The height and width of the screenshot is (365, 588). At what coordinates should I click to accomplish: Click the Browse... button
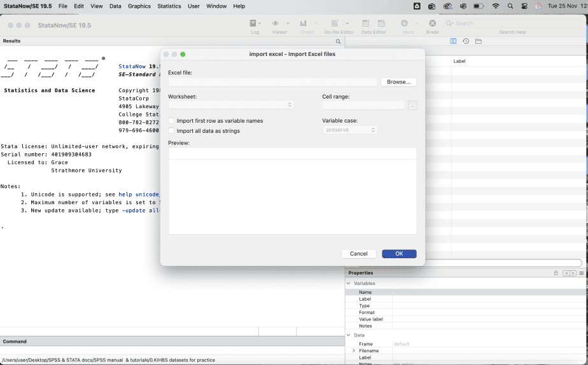coord(398,82)
